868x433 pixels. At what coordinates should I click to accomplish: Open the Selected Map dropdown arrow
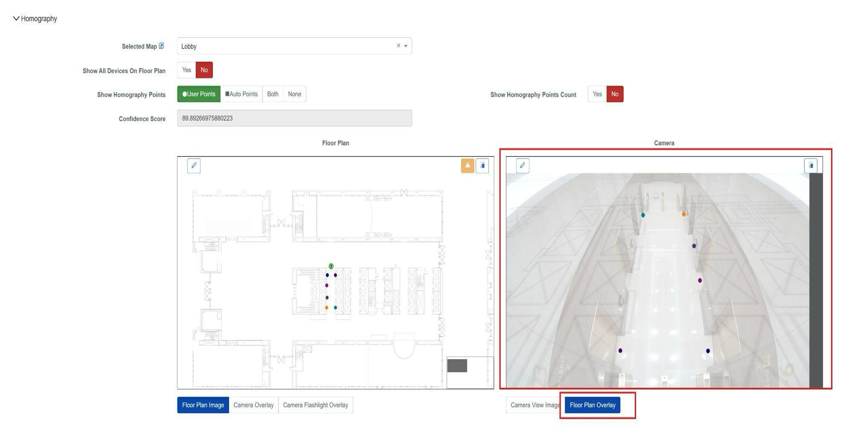point(405,46)
